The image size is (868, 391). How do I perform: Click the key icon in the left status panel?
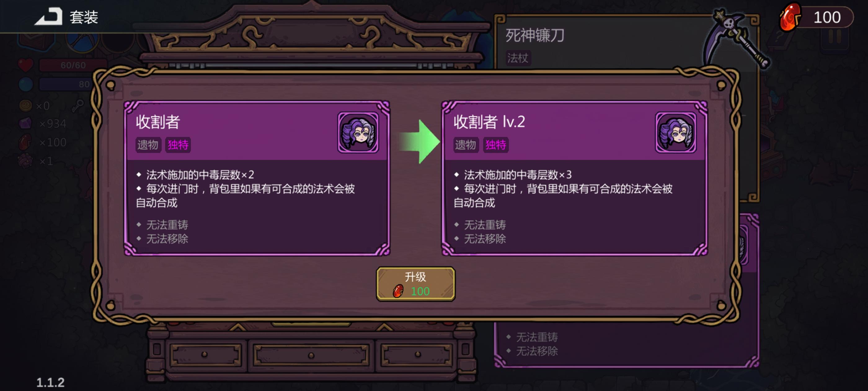(78, 106)
